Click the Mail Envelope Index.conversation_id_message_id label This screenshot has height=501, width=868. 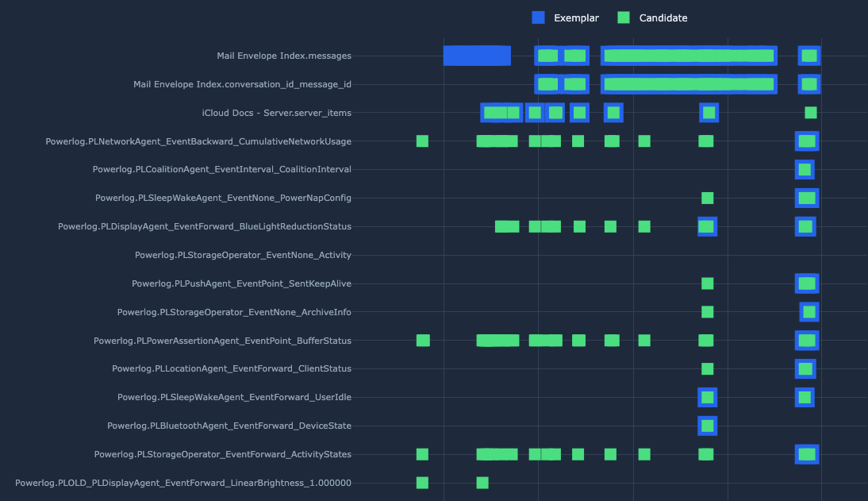[x=242, y=84]
